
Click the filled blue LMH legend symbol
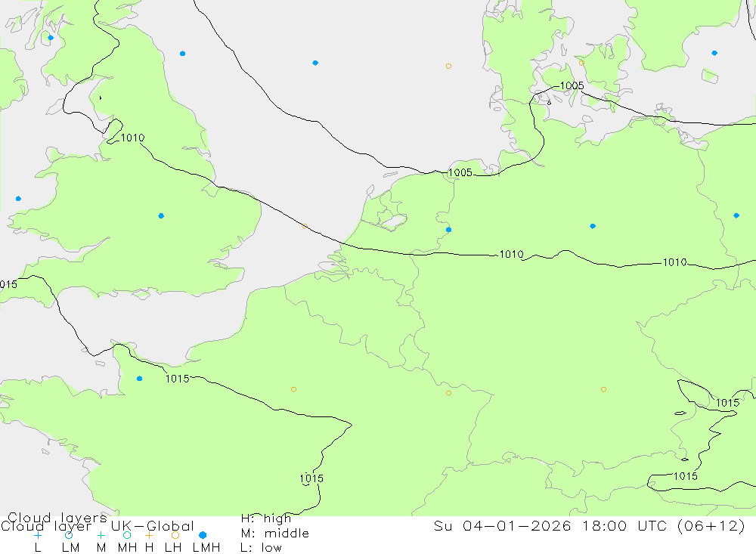click(203, 535)
